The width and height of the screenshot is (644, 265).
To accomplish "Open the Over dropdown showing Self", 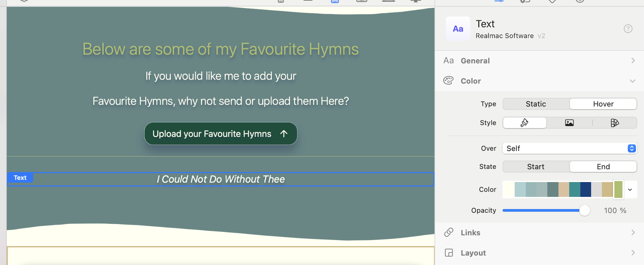I will tap(569, 148).
